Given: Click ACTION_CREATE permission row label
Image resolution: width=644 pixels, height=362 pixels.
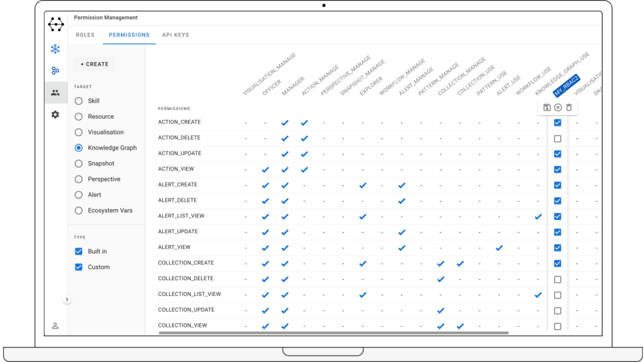Looking at the screenshot, I should [179, 122].
